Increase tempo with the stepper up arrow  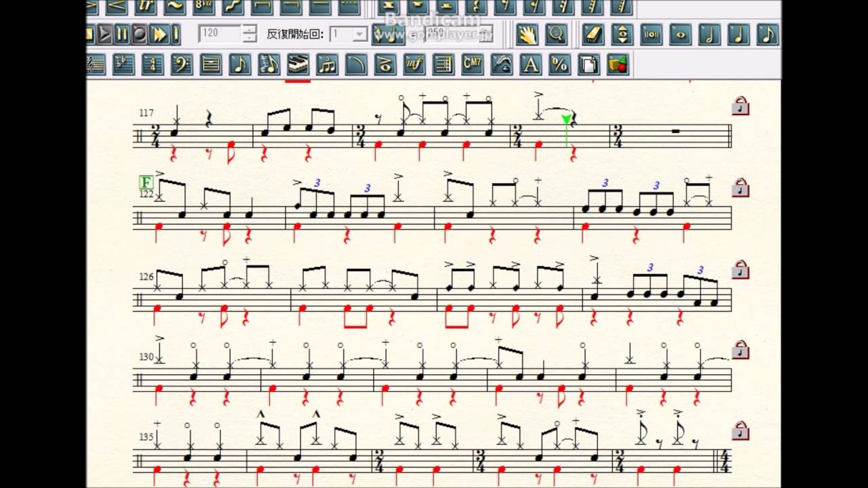click(x=250, y=29)
